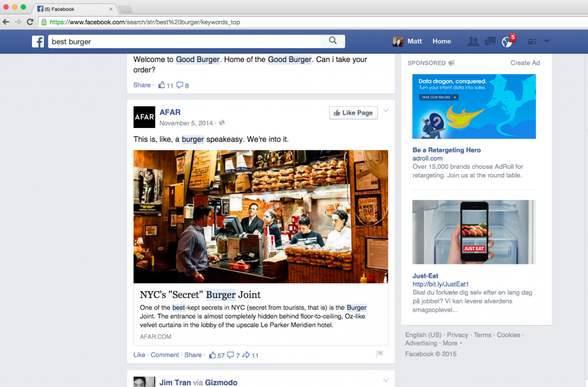Open the Cookies footer link
The height and width of the screenshot is (387, 588).
pyautogui.click(x=509, y=335)
